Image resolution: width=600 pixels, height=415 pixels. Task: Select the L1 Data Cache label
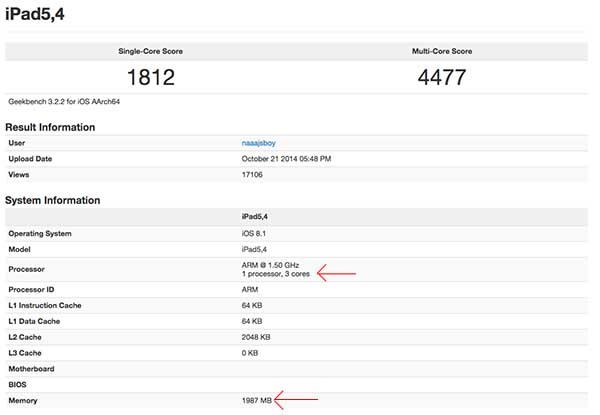coord(34,321)
